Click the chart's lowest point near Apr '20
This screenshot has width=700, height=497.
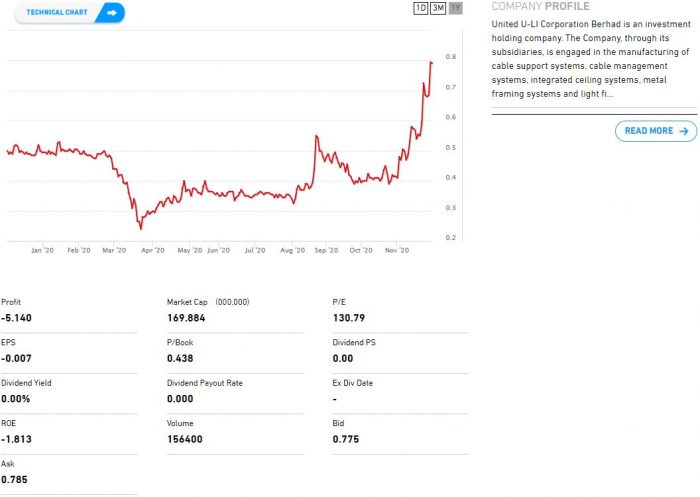[140, 228]
